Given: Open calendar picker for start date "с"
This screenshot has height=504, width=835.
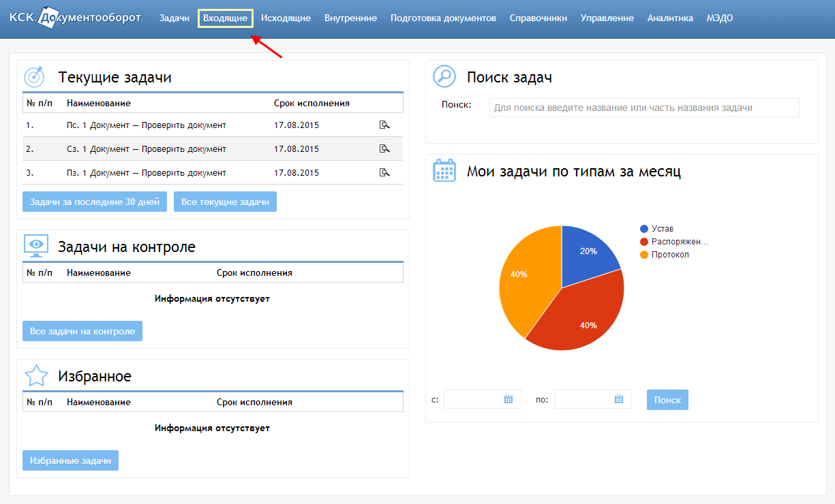Looking at the screenshot, I should pos(508,399).
